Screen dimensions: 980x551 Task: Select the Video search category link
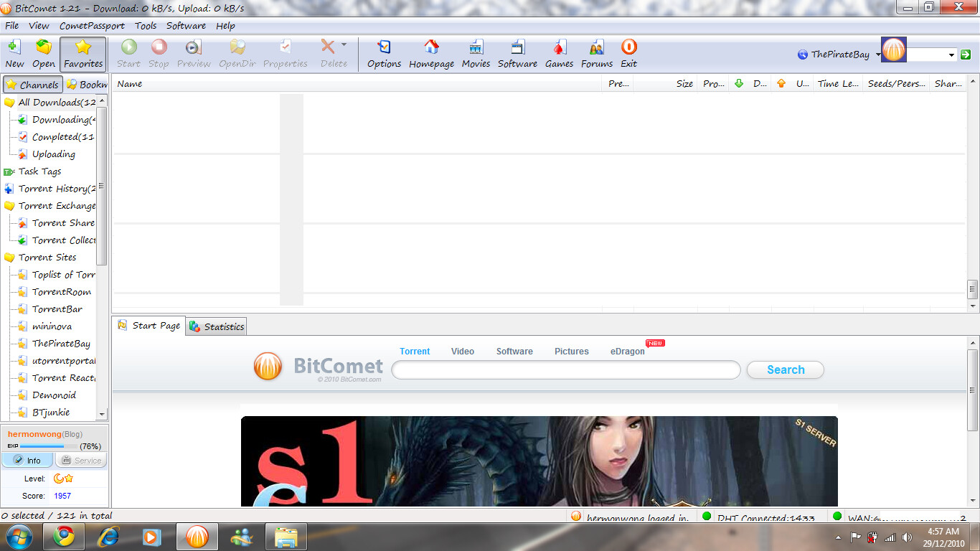click(462, 352)
